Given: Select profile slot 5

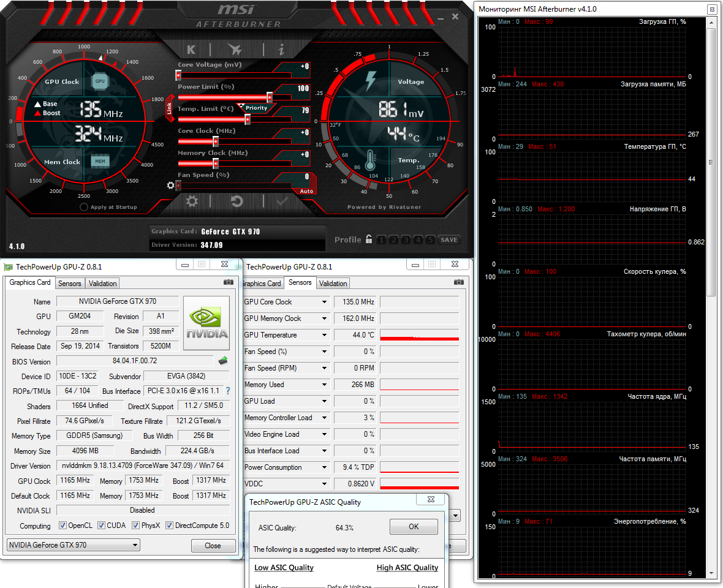Looking at the screenshot, I should pyautogui.click(x=430, y=239).
